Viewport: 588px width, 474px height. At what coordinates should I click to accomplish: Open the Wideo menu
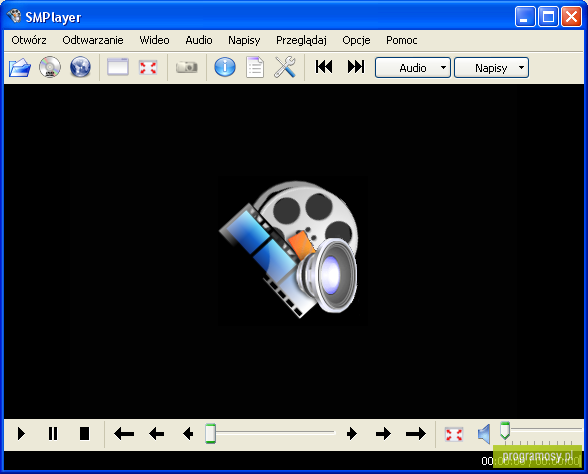(154, 40)
